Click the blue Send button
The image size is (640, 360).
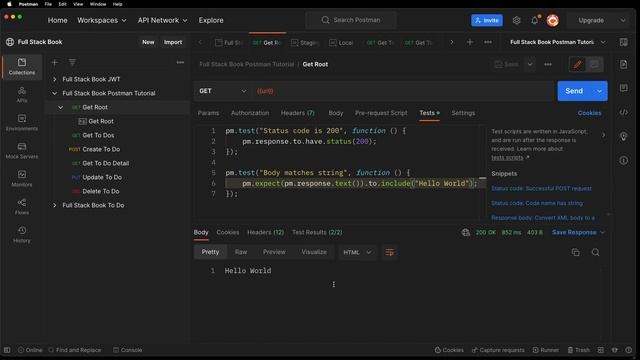point(574,91)
